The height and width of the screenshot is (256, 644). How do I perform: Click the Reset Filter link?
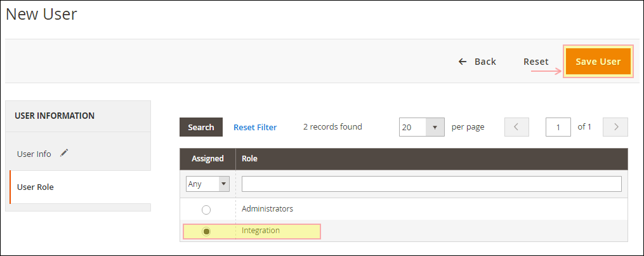coord(255,128)
